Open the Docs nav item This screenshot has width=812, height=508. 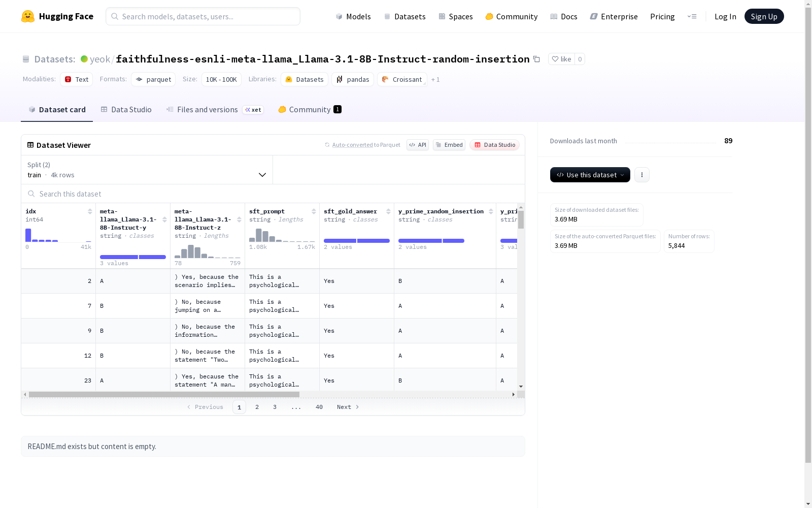(564, 16)
